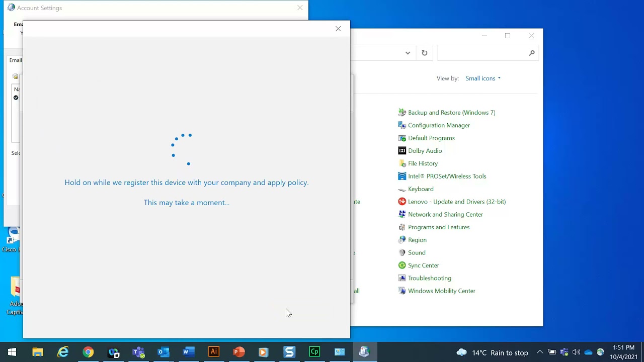The height and width of the screenshot is (362, 644).
Task: Open Internet Explorer from the taskbar
Action: [x=63, y=352]
